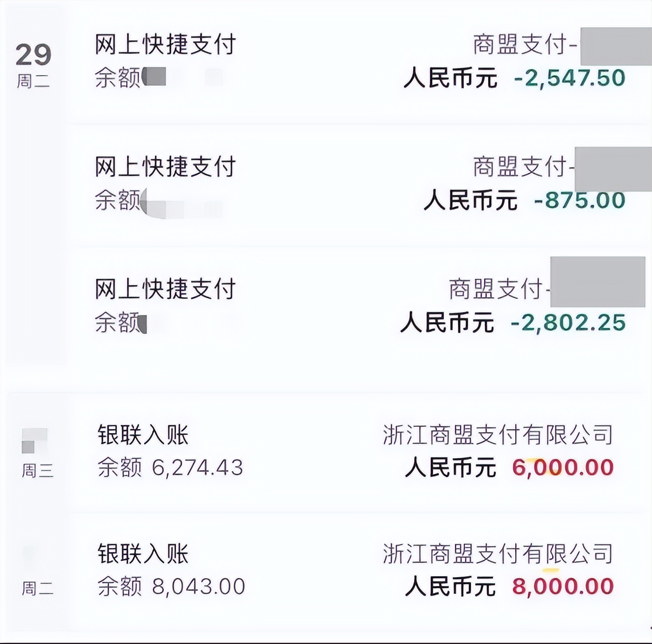Open the -2,547.50 payment transaction amount
Image resolution: width=652 pixels, height=644 pixels.
pos(570,78)
